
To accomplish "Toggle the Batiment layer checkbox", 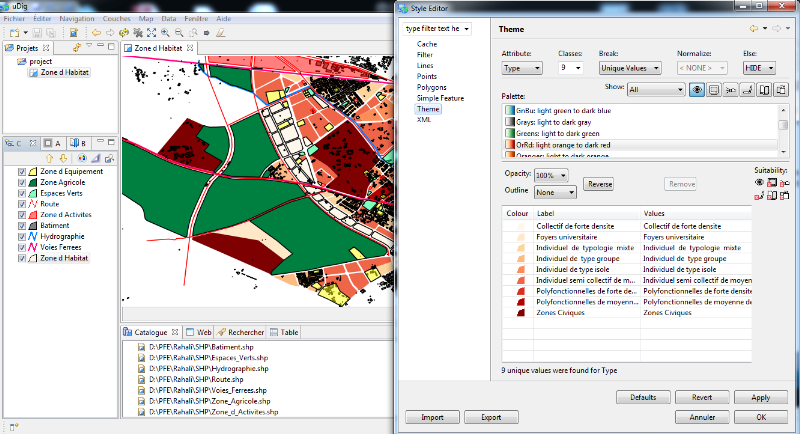I will pyautogui.click(x=22, y=225).
